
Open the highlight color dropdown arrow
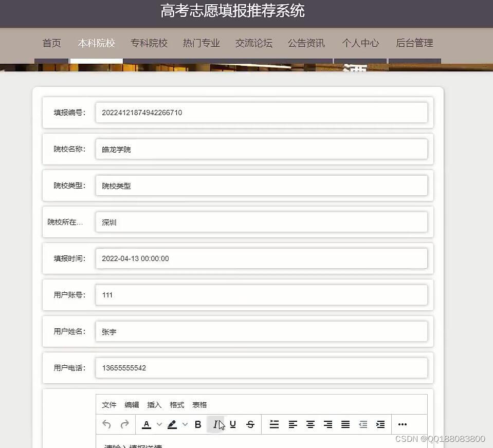click(184, 424)
